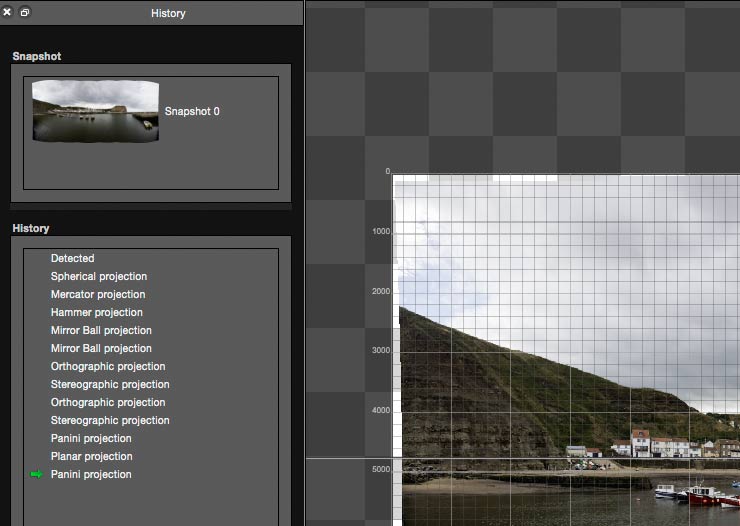Click the green current-state arrow marker
The image size is (740, 526).
36,474
